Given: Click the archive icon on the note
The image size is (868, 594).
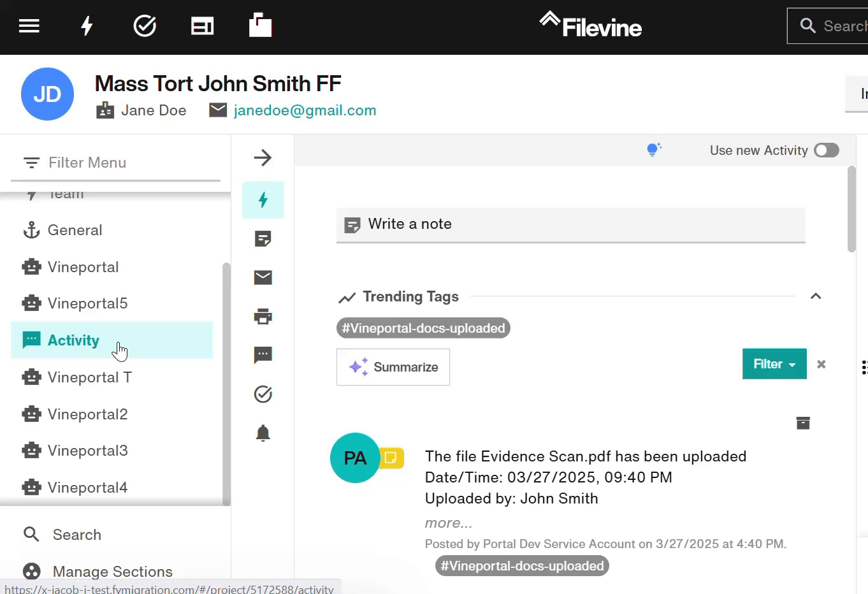Looking at the screenshot, I should (803, 423).
